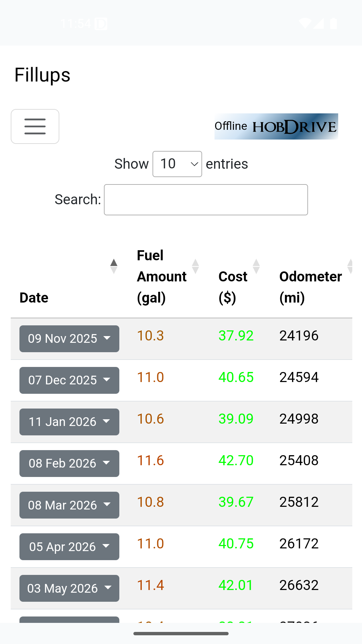Select odometer reading 25408
This screenshot has height=644, width=362.
coord(299,461)
